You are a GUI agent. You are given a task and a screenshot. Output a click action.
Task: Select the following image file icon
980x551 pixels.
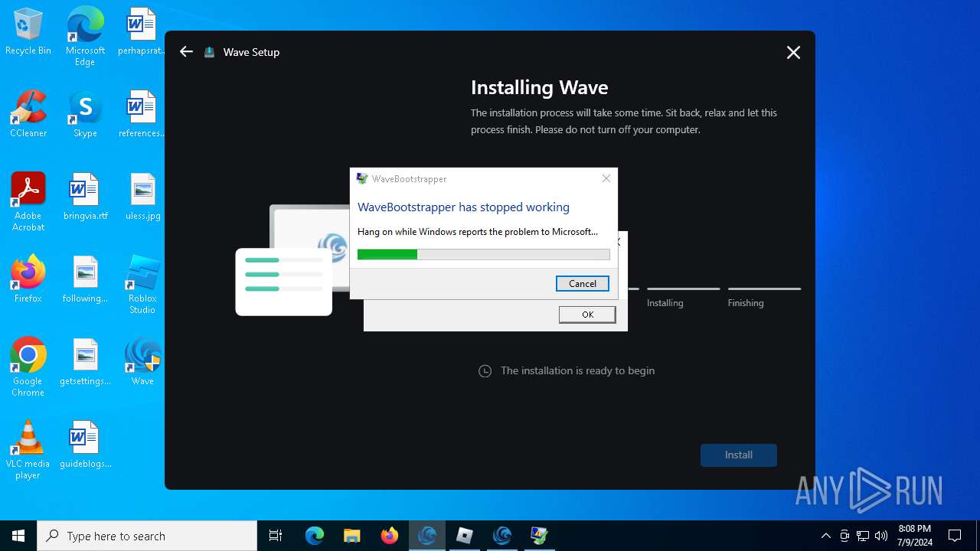85,280
